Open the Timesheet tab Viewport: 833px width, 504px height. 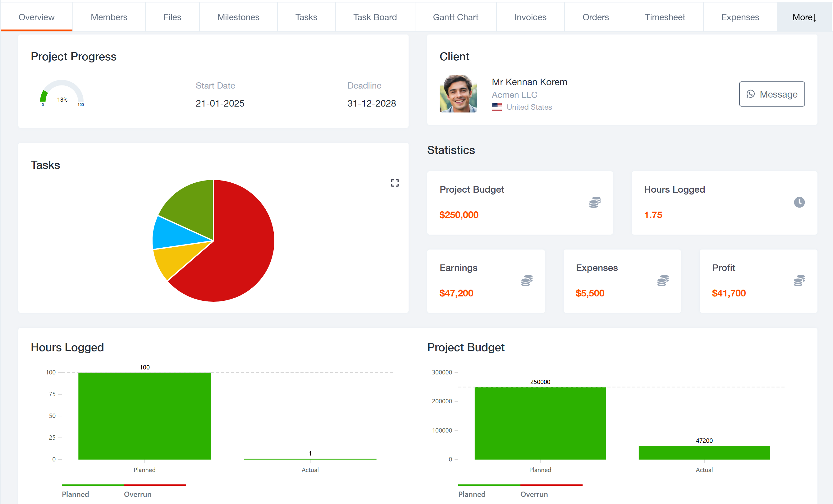tap(665, 17)
